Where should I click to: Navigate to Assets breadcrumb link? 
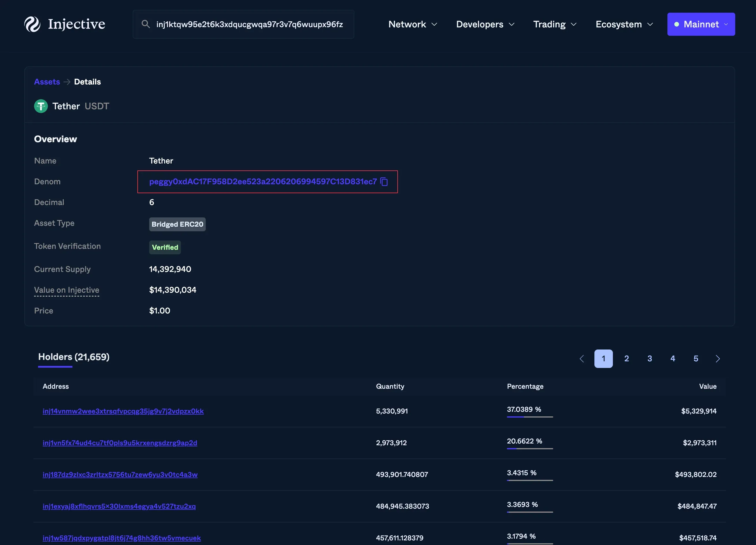[47, 82]
